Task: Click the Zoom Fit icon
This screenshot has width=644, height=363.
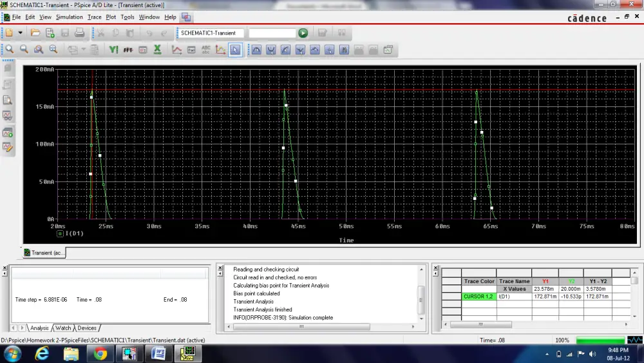Action: [x=53, y=50]
